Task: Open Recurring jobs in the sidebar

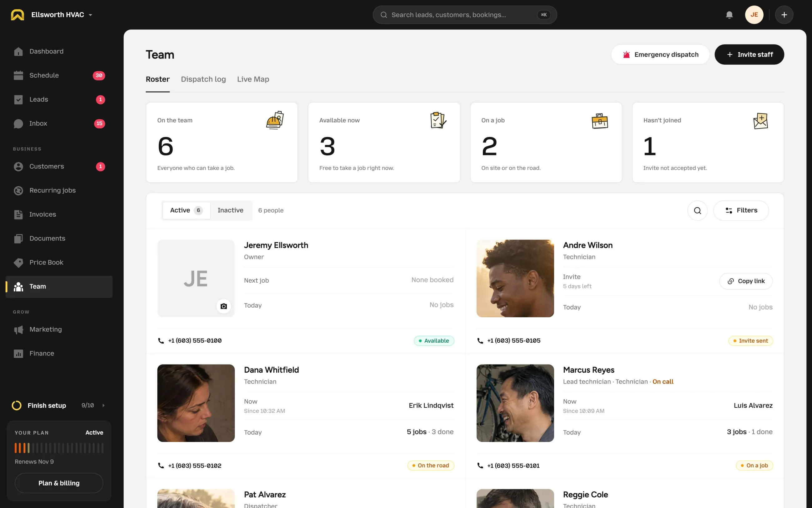Action: 59,190
